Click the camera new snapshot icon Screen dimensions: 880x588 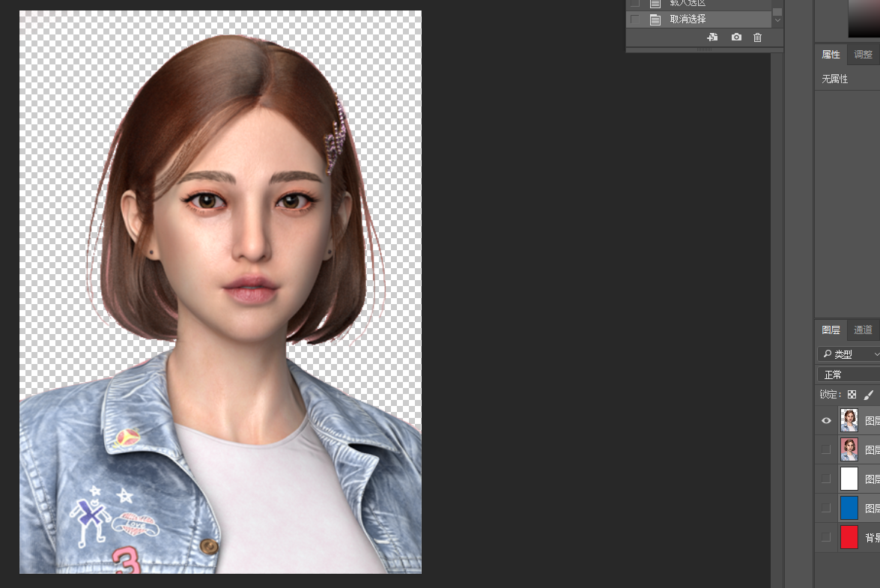tap(736, 37)
